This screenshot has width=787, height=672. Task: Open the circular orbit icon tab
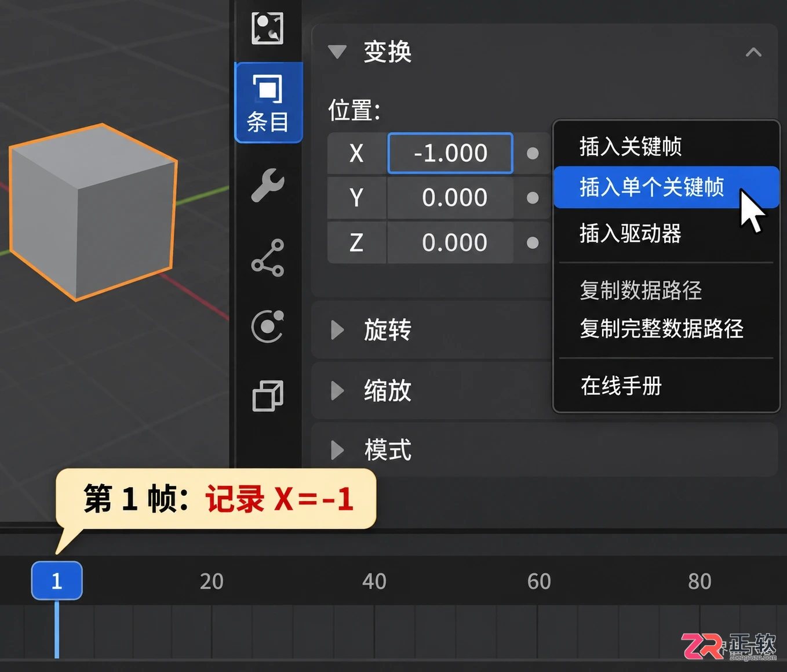(x=268, y=326)
